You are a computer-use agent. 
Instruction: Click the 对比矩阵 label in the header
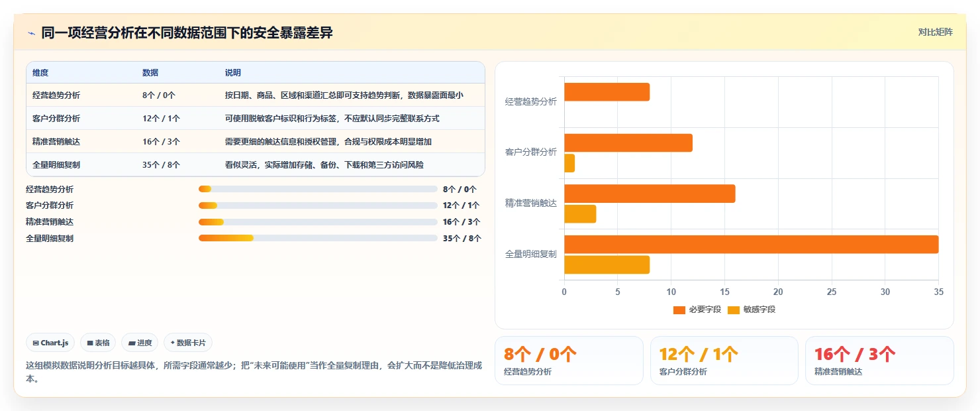pos(935,32)
